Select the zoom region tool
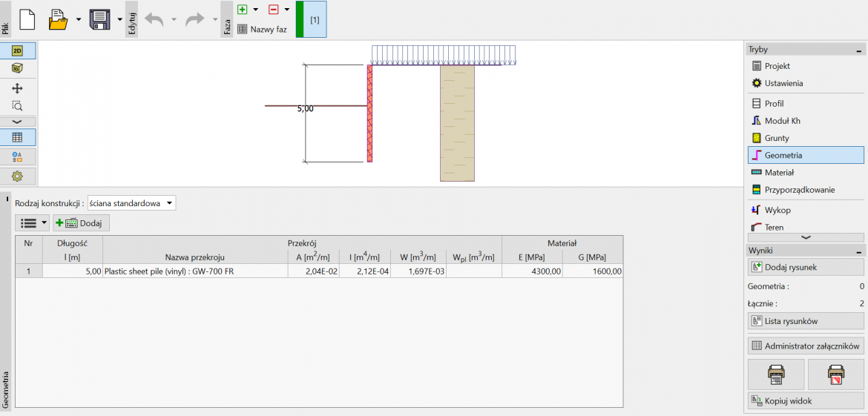 pyautogui.click(x=18, y=105)
